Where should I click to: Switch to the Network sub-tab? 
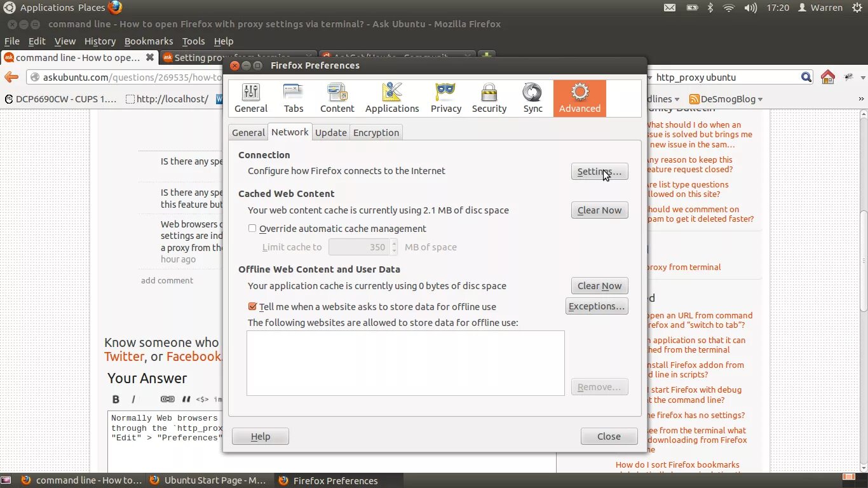tap(290, 132)
